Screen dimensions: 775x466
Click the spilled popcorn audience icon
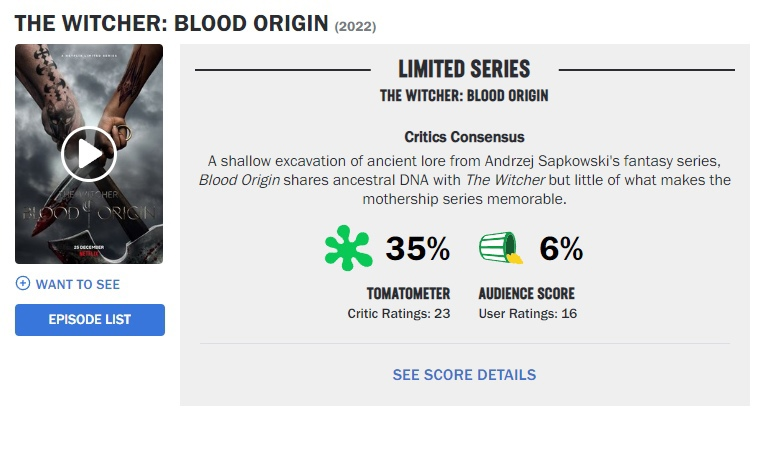click(501, 248)
